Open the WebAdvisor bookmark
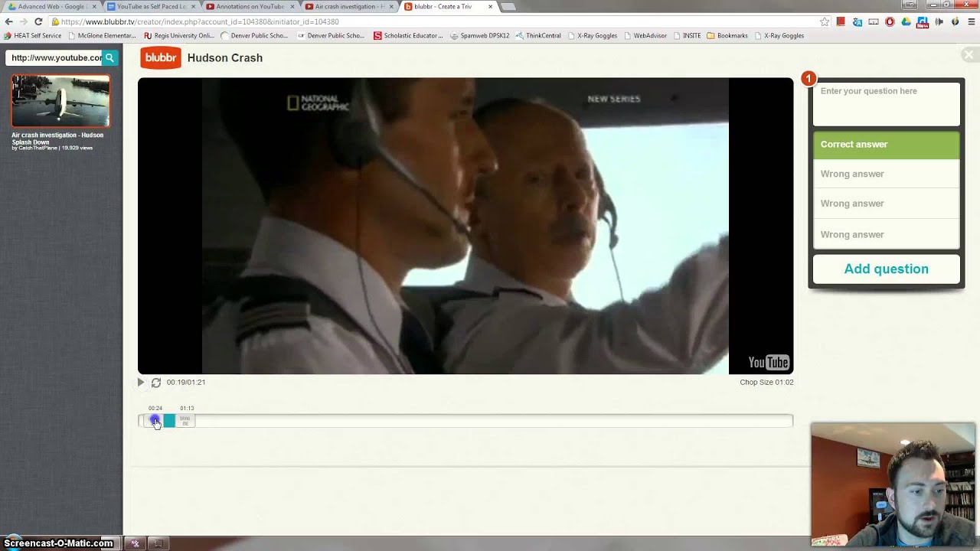 click(645, 35)
